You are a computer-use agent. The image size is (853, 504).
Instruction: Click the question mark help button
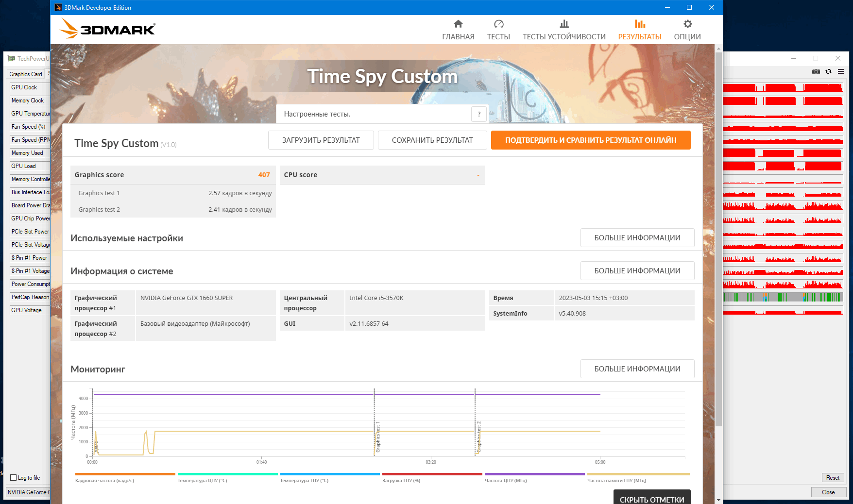click(479, 114)
